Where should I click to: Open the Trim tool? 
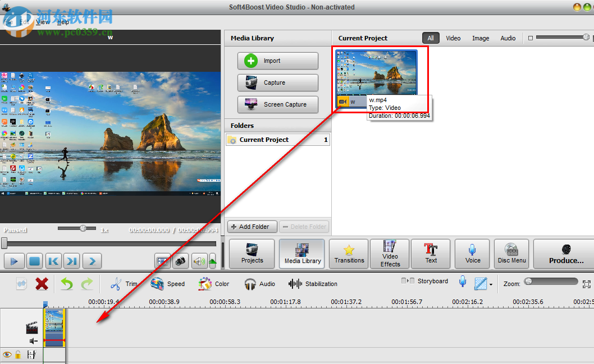(x=124, y=284)
